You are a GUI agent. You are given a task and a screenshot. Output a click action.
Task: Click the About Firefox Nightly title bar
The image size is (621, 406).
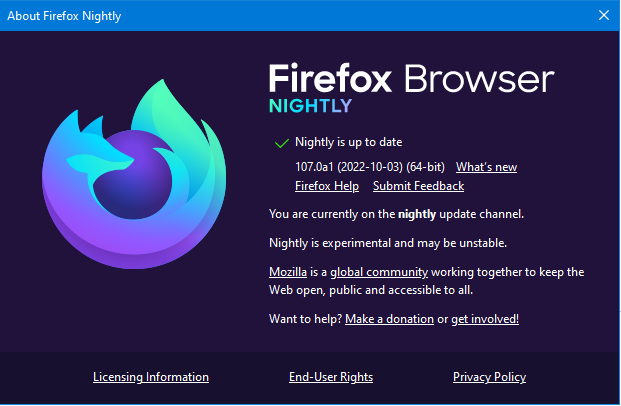pyautogui.click(x=250, y=14)
